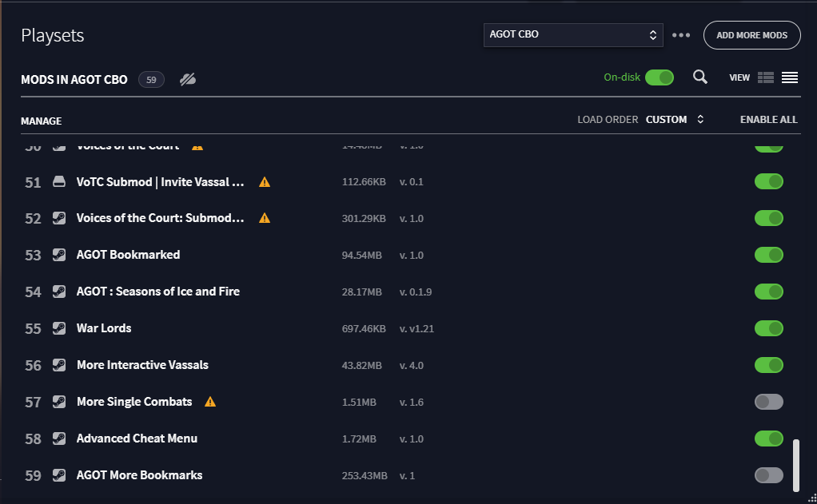Click window resize grip at corner
Image resolution: width=817 pixels, height=504 pixels.
[x=811, y=498]
